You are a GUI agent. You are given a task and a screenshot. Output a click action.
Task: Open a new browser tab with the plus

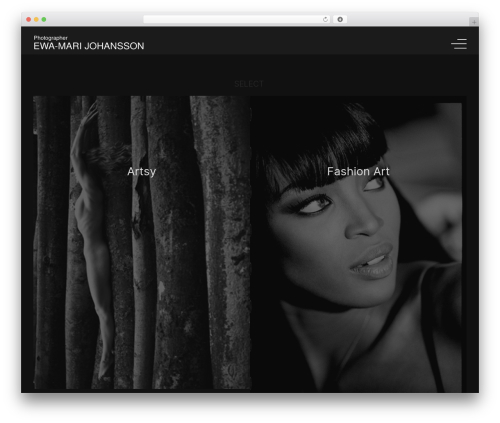[x=474, y=22]
